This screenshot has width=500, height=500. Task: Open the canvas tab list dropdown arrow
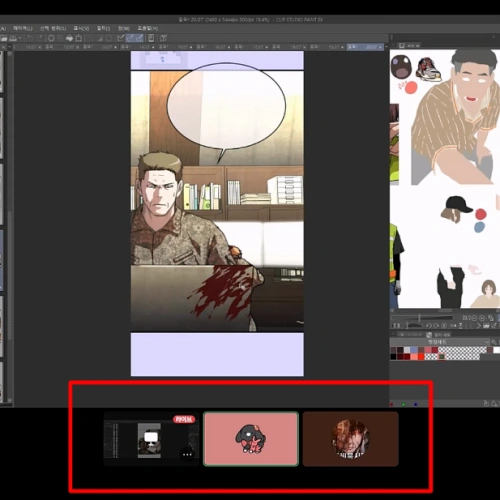tap(9, 47)
